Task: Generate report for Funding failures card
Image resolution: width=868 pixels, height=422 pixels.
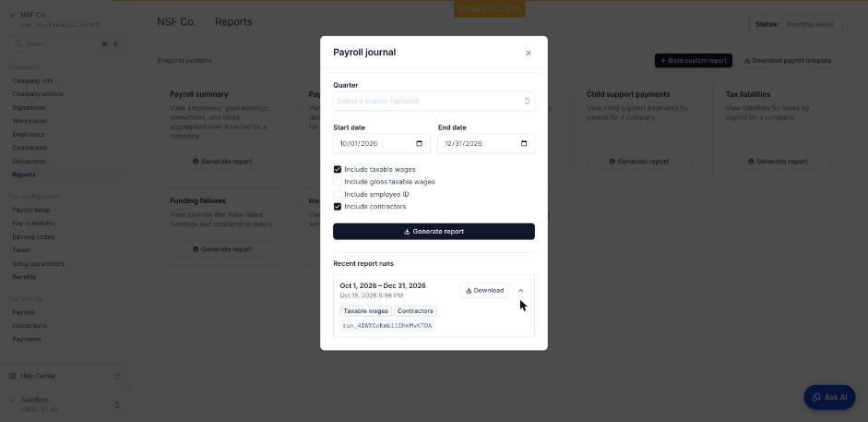Action: coord(222,249)
